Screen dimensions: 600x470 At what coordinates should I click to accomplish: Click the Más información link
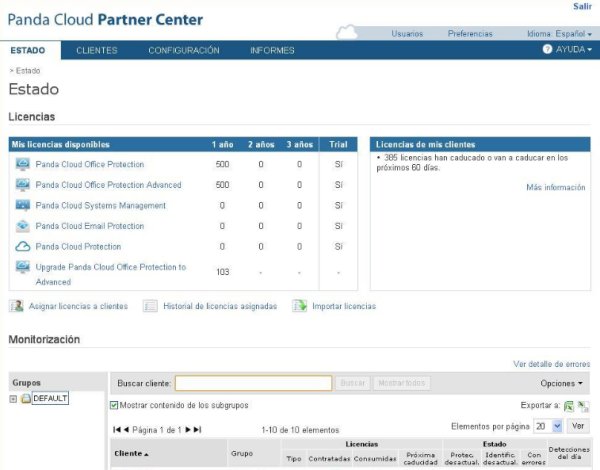tap(556, 187)
